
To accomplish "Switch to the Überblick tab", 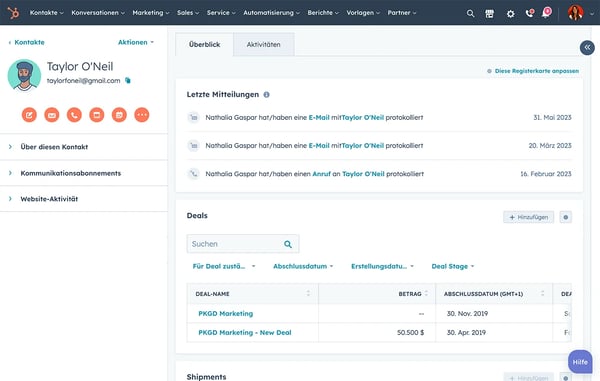I will coord(204,44).
